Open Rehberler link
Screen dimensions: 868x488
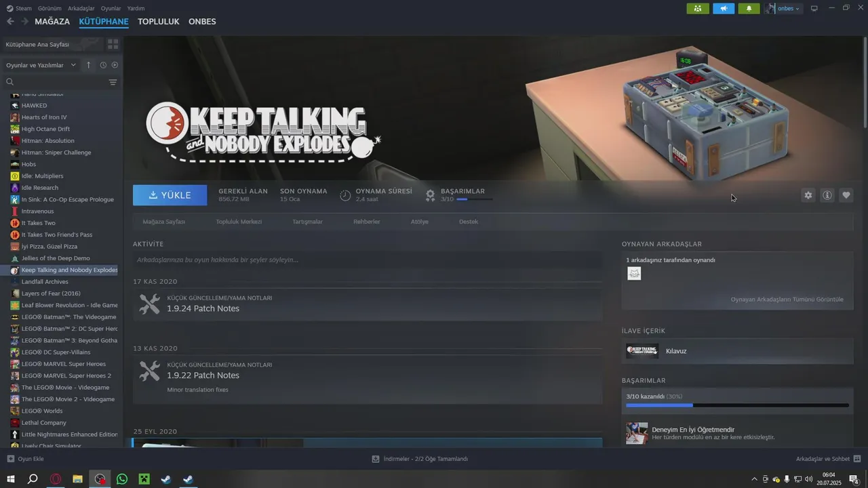pyautogui.click(x=367, y=222)
